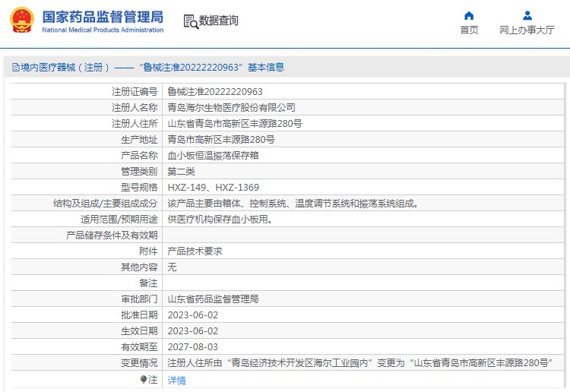Screen dimensions: 570x392
Task: Click the National Medical Products Administration subtitle
Action: point(102,30)
